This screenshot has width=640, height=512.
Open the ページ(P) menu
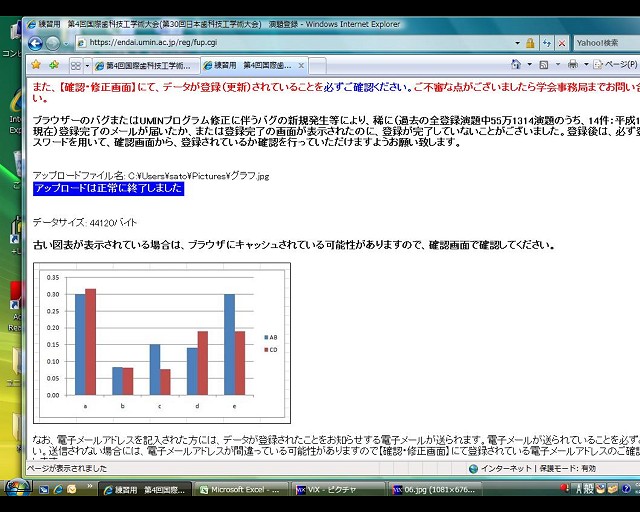(616, 64)
